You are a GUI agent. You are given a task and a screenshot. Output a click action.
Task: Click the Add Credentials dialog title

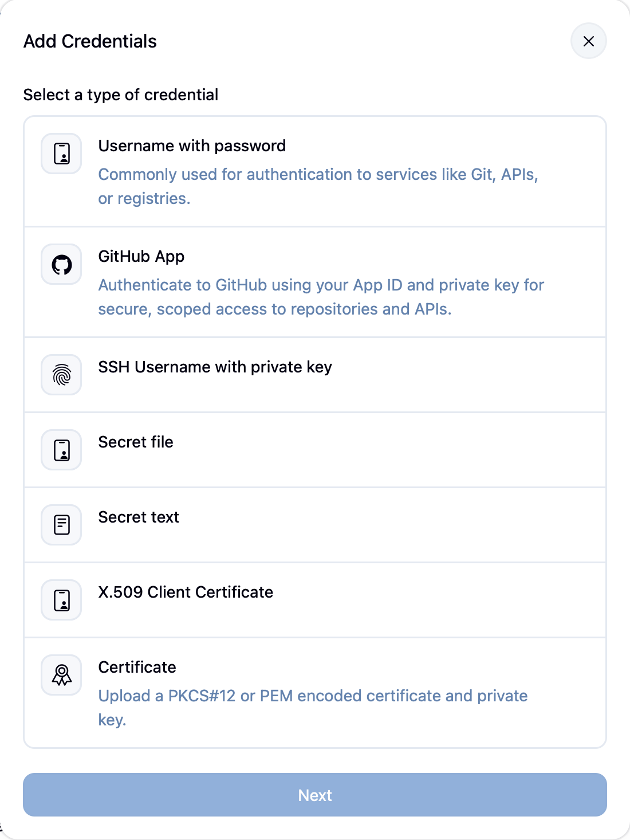tap(90, 41)
